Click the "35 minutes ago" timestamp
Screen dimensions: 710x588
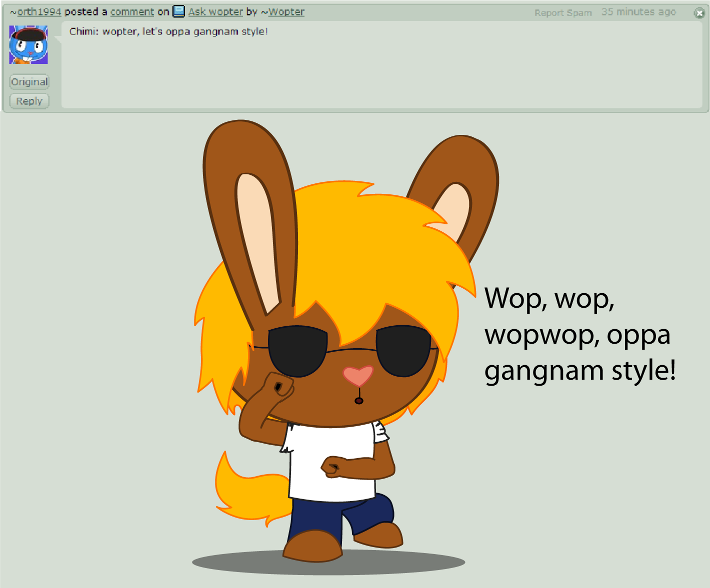[x=638, y=12]
